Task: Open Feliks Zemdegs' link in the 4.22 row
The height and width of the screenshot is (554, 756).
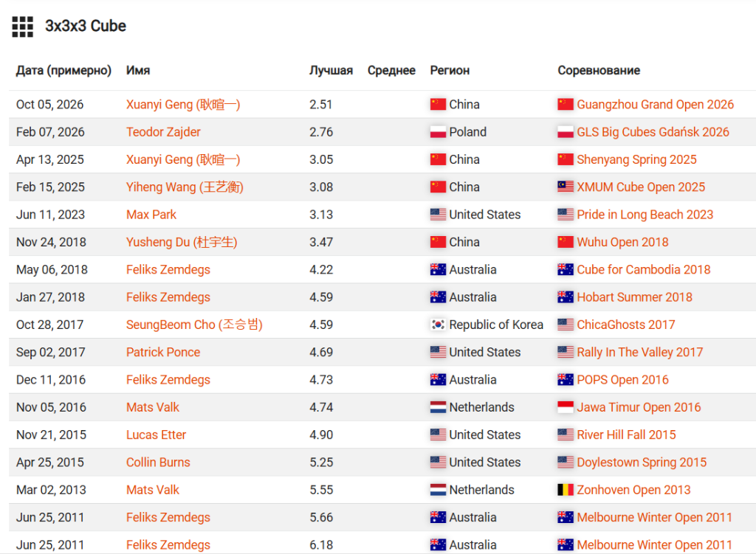Action: tap(168, 269)
